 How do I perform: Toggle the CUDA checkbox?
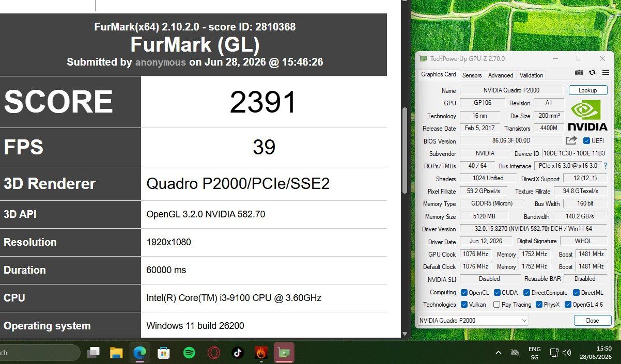pyautogui.click(x=498, y=293)
